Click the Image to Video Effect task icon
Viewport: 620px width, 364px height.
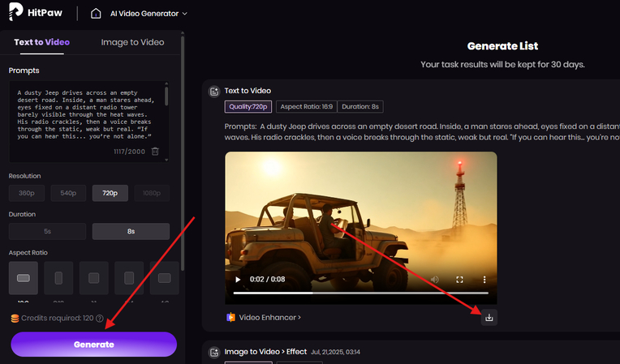[214, 352]
